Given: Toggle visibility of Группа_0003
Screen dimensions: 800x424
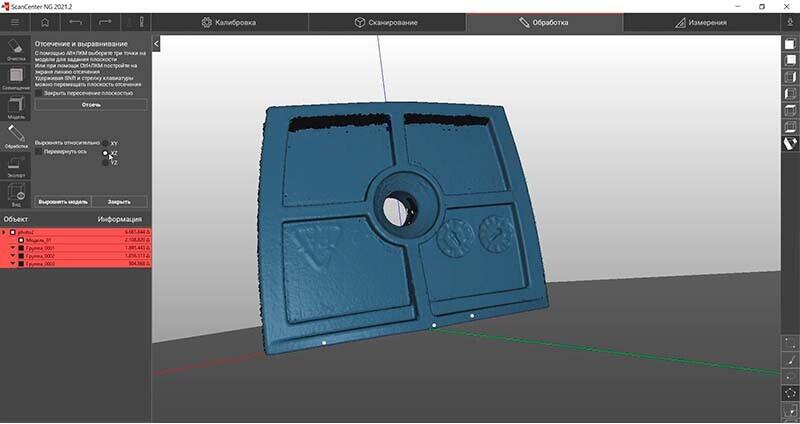Looking at the screenshot, I should pyautogui.click(x=21, y=264).
